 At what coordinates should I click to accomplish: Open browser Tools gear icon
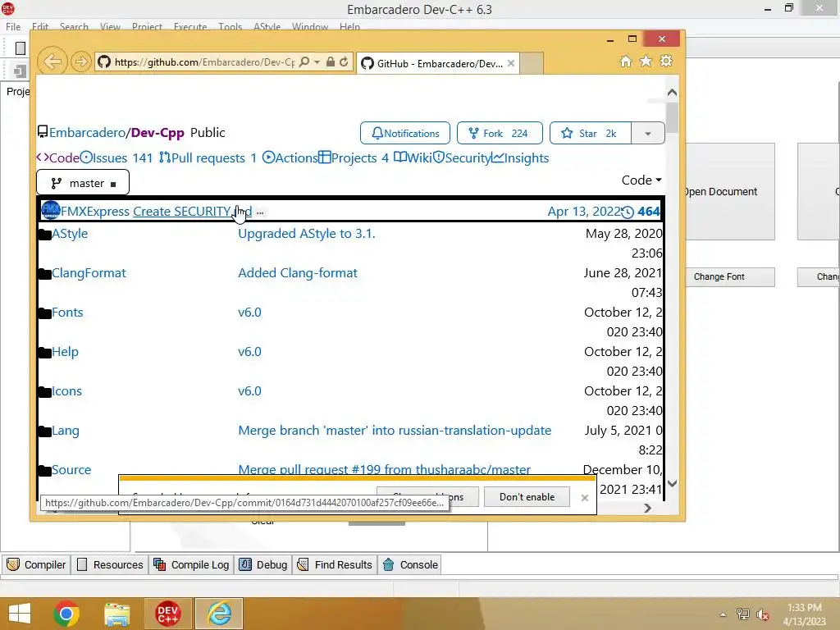point(666,61)
